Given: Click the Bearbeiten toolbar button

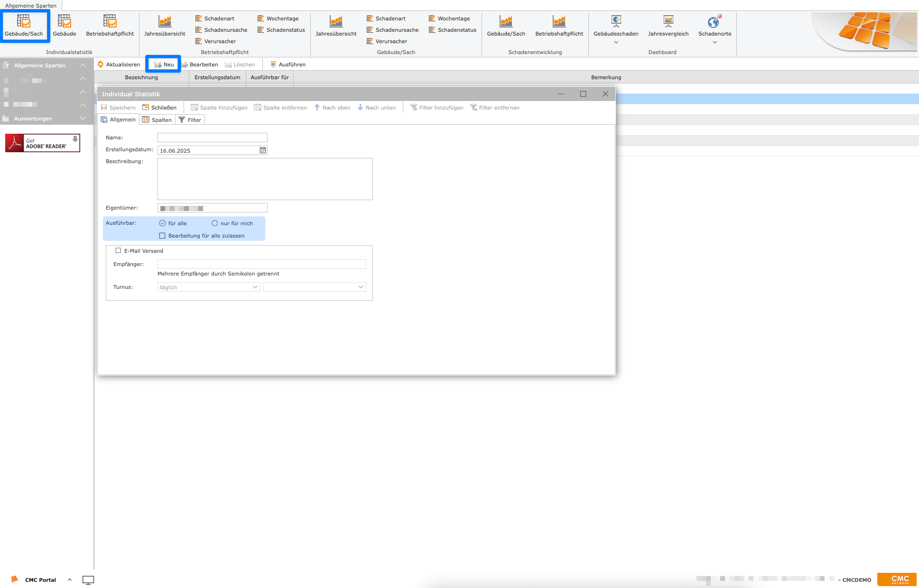Looking at the screenshot, I should click(199, 64).
